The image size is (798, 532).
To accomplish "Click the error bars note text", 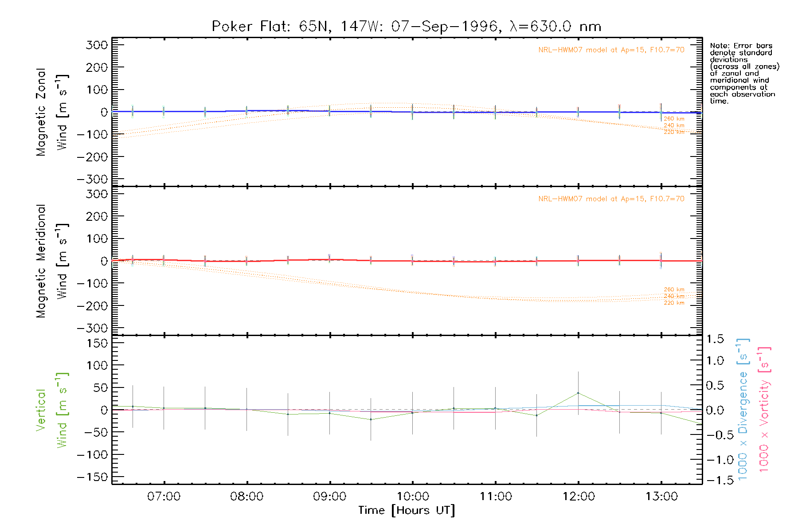I will (744, 73).
